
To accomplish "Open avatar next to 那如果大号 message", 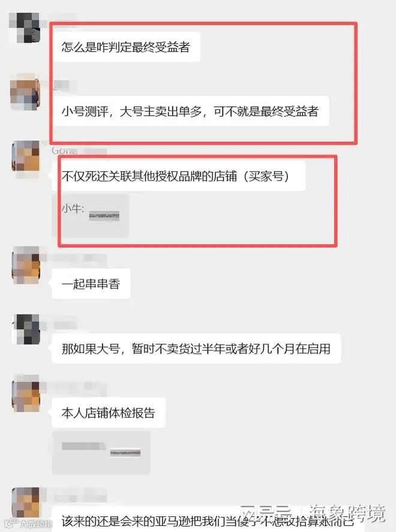I will tap(26, 329).
